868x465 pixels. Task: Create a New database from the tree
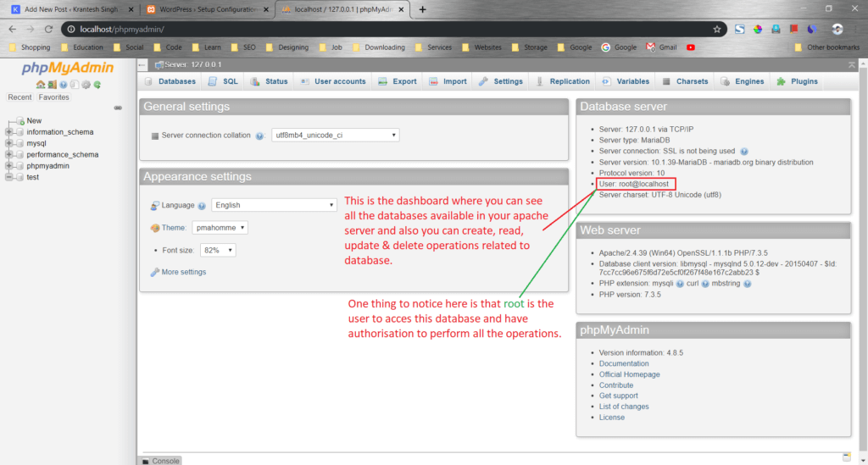point(34,120)
